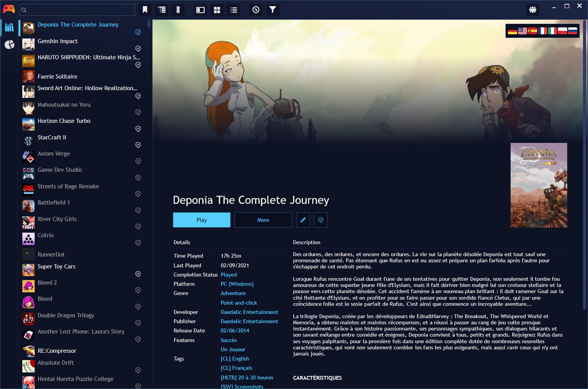Click the [CL] English tag link
588x389 pixels.
pyautogui.click(x=235, y=359)
